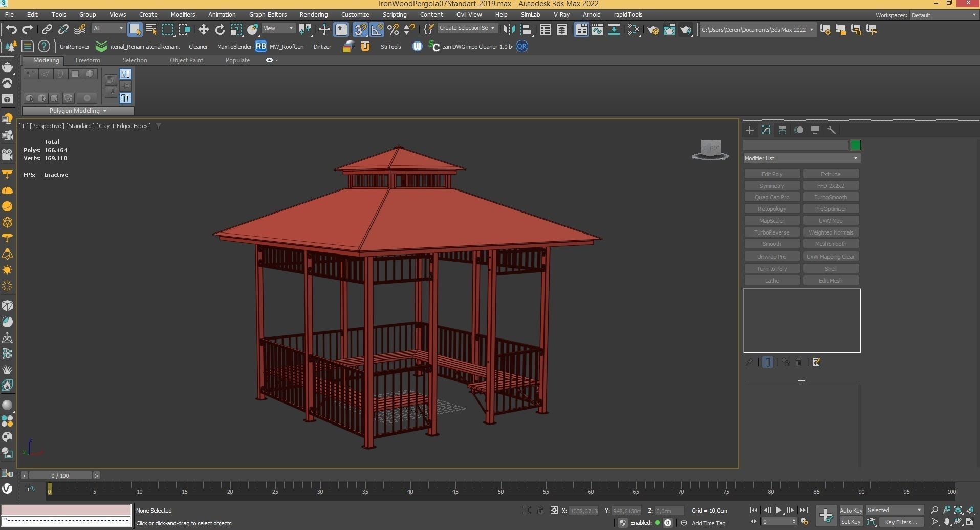Toggle Angle Snap
Viewport: 980px width, 530px height.
(377, 29)
